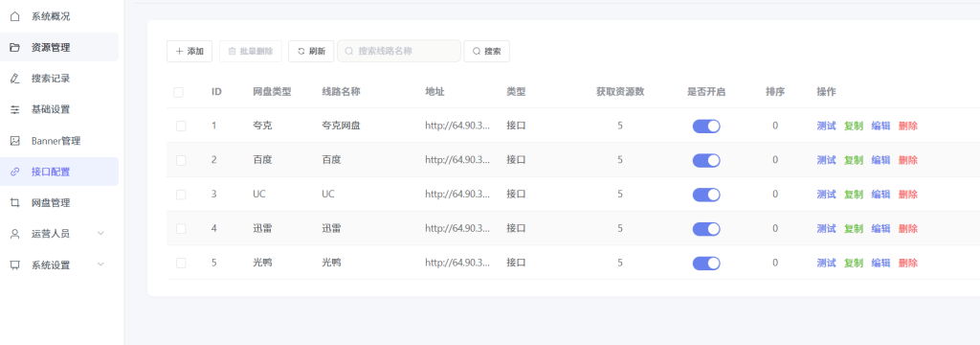Select 接口配置 in the sidebar
980x345 pixels.
(59, 172)
